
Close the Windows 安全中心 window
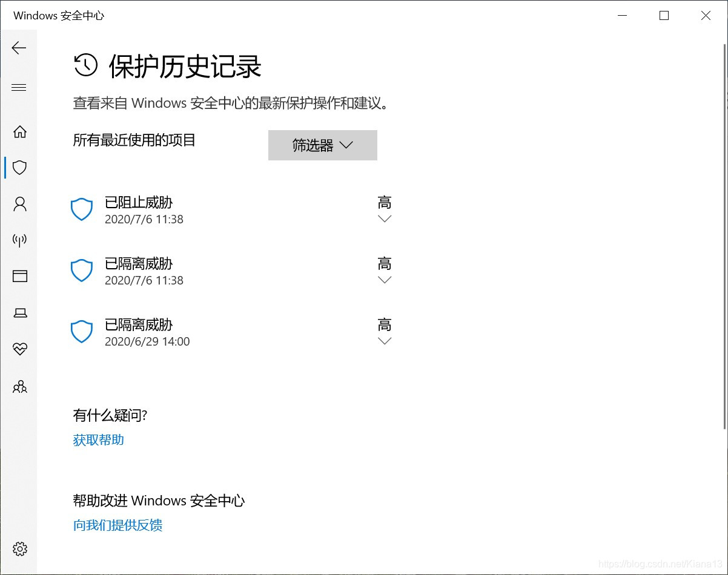click(x=706, y=16)
